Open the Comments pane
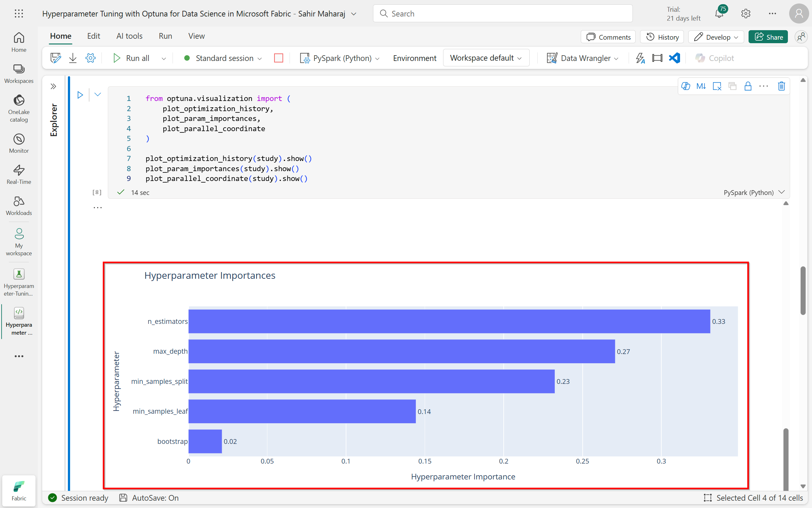 pos(608,37)
